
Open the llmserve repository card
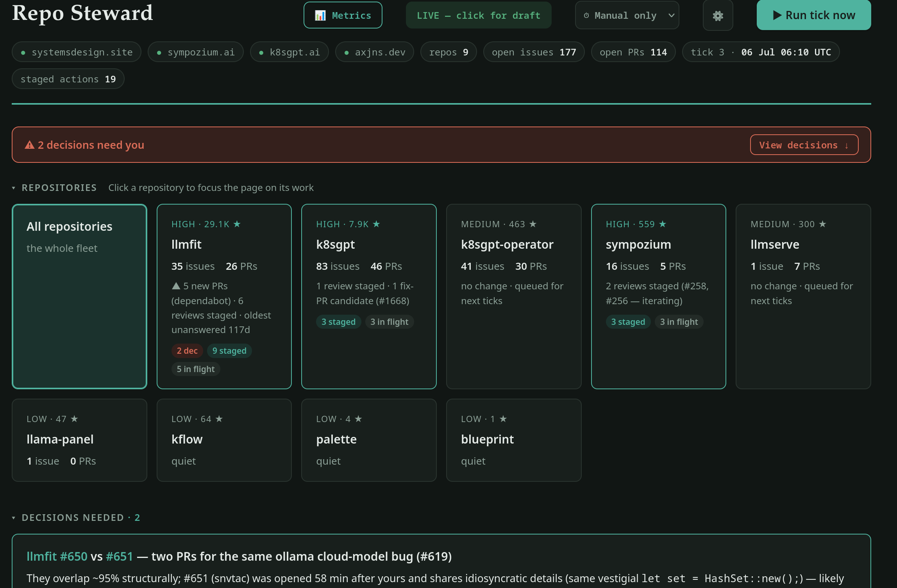click(x=803, y=296)
